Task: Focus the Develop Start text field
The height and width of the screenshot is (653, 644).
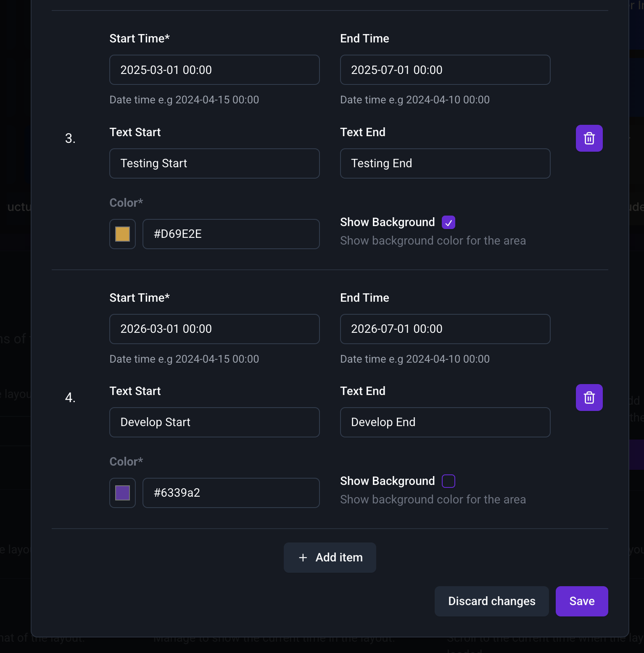Action: (x=214, y=422)
